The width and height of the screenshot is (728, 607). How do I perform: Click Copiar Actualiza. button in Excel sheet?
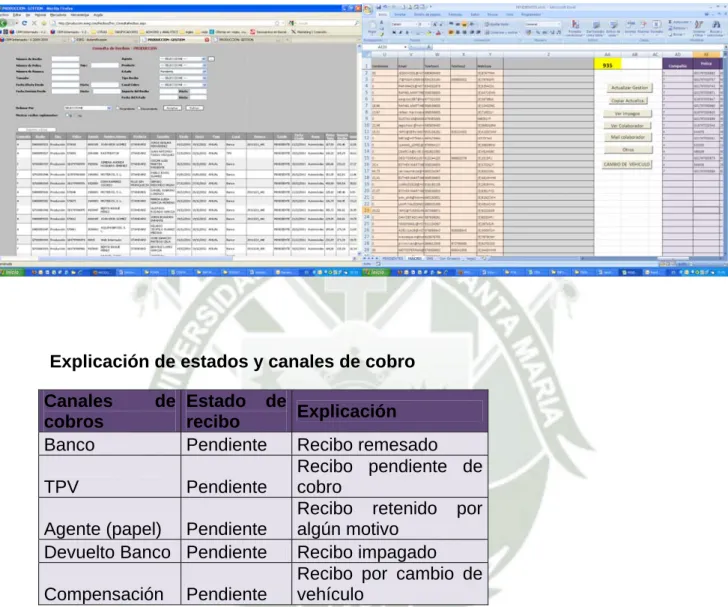(x=628, y=101)
